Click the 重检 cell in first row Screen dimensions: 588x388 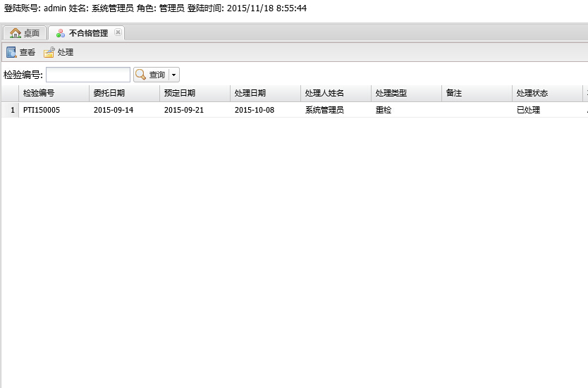point(384,110)
